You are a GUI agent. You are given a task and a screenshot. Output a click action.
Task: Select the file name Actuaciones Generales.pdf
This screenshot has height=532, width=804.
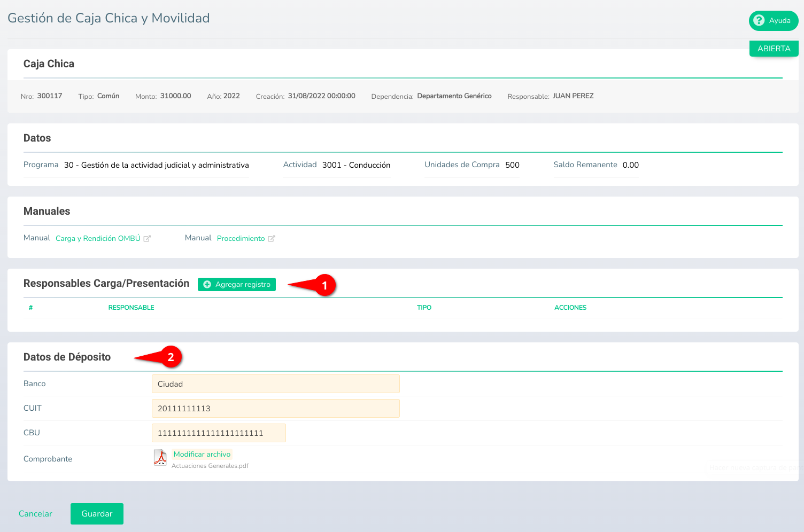(x=210, y=466)
